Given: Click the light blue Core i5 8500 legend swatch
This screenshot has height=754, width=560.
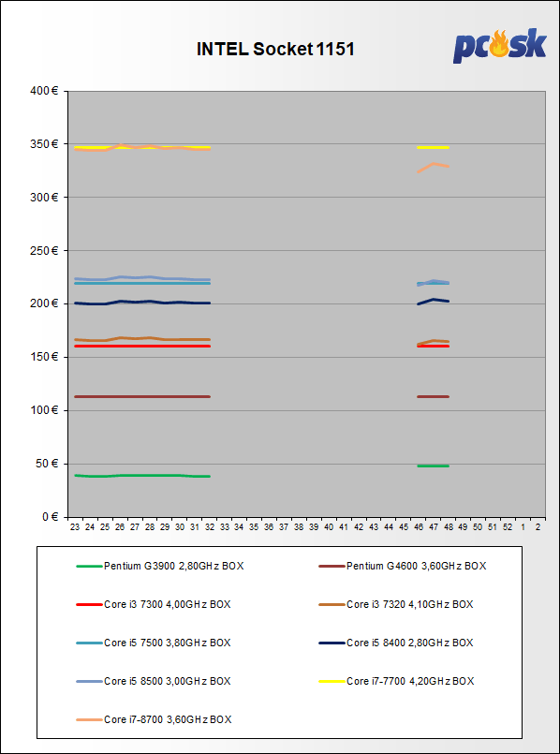Looking at the screenshot, I should (x=89, y=681).
